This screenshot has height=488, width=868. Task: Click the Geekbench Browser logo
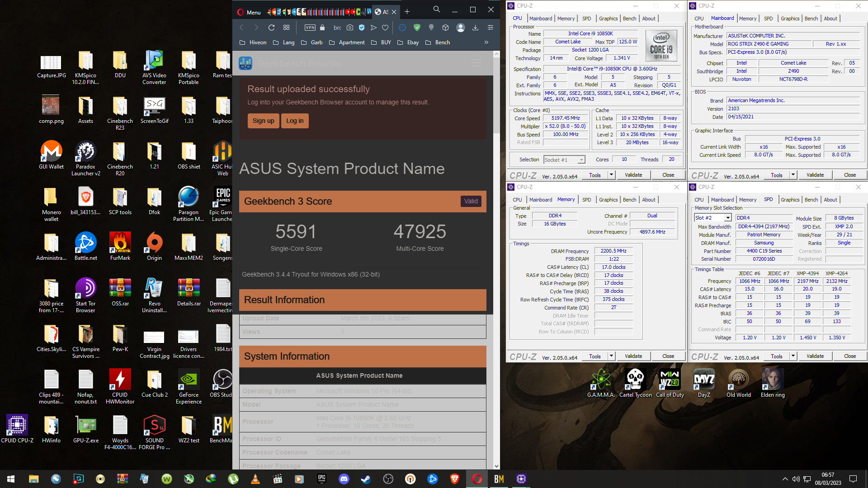[x=245, y=63]
